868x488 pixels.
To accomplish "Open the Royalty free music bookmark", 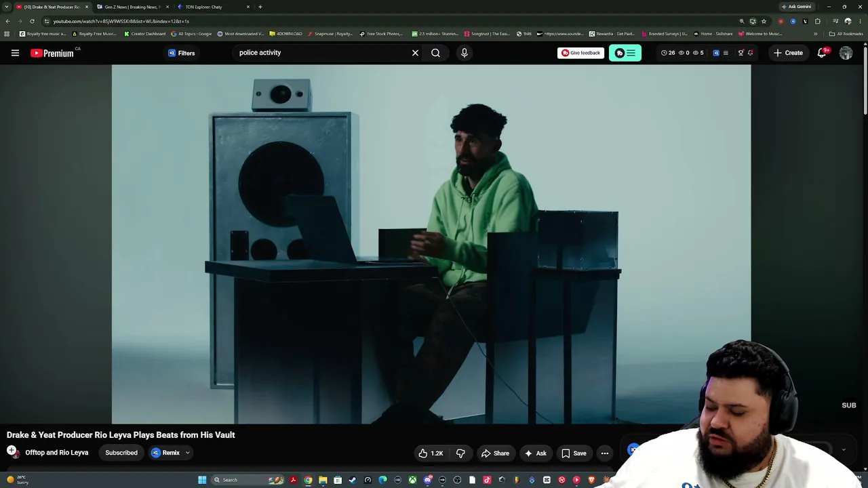I will [43, 34].
